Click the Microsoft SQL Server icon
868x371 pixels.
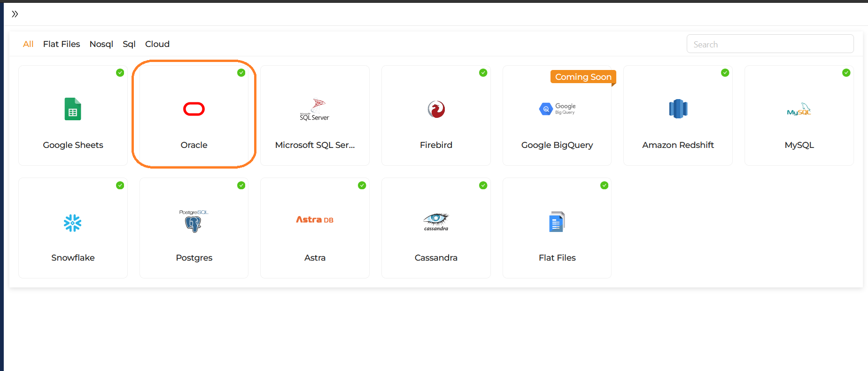pyautogui.click(x=314, y=109)
